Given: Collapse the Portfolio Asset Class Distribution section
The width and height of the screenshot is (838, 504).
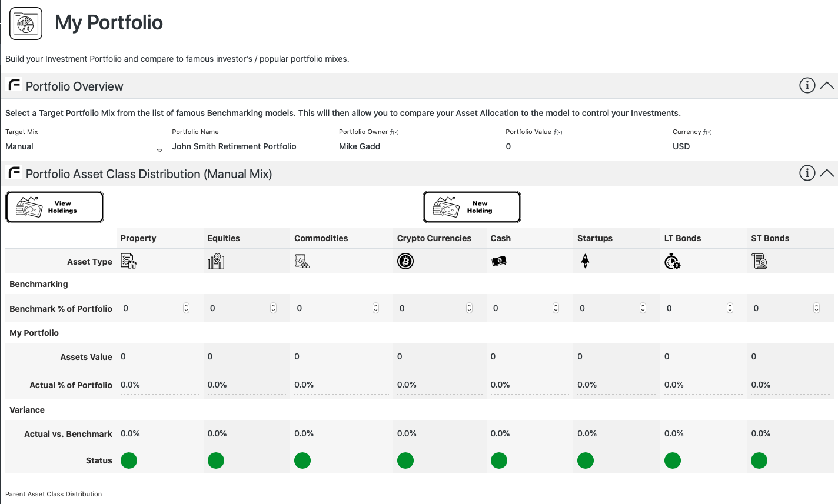Looking at the screenshot, I should [826, 173].
